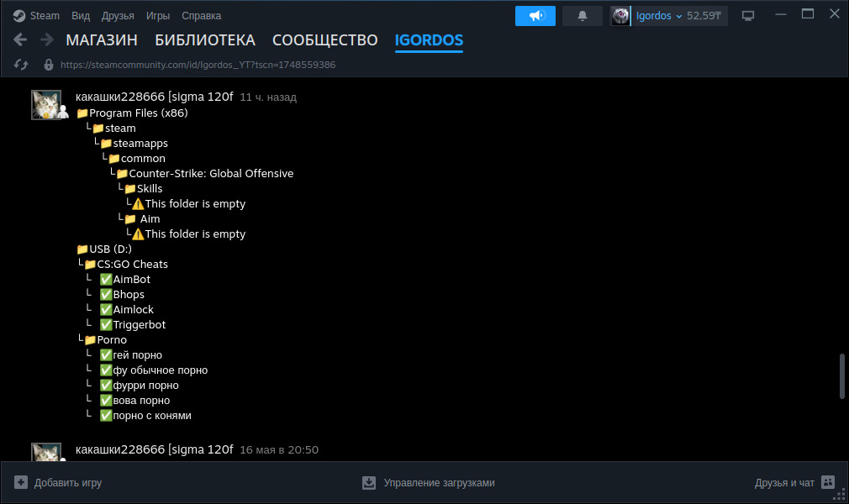Click the '16 мая в 20:50' timestamp

click(279, 450)
